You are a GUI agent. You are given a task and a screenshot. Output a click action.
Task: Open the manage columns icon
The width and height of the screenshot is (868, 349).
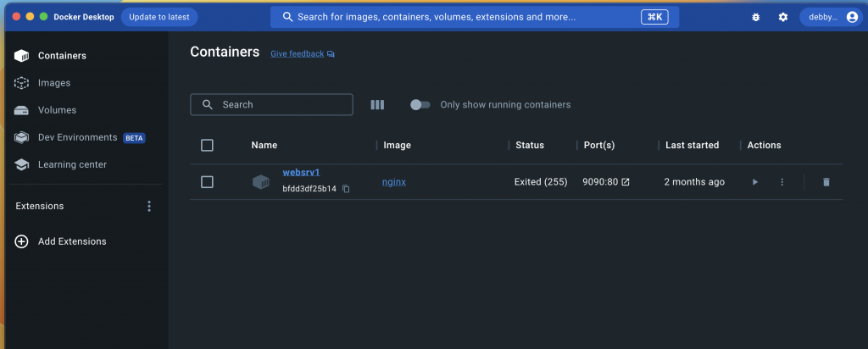[377, 104]
